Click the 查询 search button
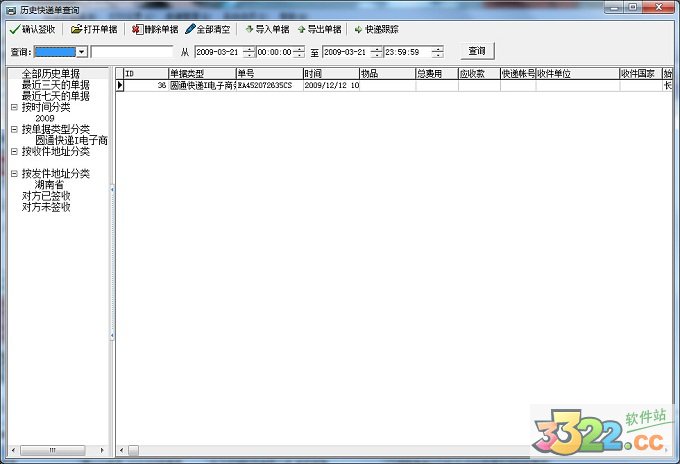Viewport: 680px width, 464px height. click(x=477, y=51)
